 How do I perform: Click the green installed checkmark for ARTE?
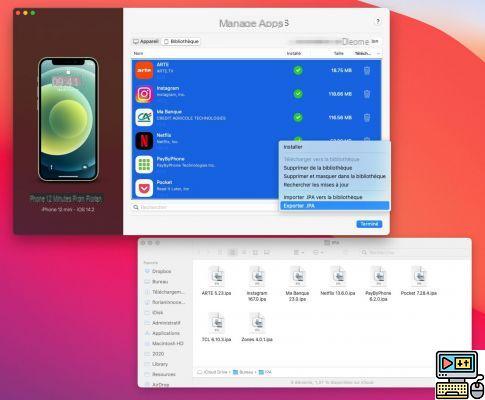tap(298, 70)
